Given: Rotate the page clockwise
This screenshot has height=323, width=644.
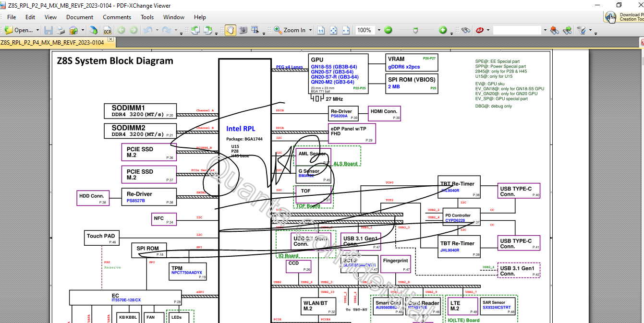Looking at the screenshot, I should (x=208, y=30).
